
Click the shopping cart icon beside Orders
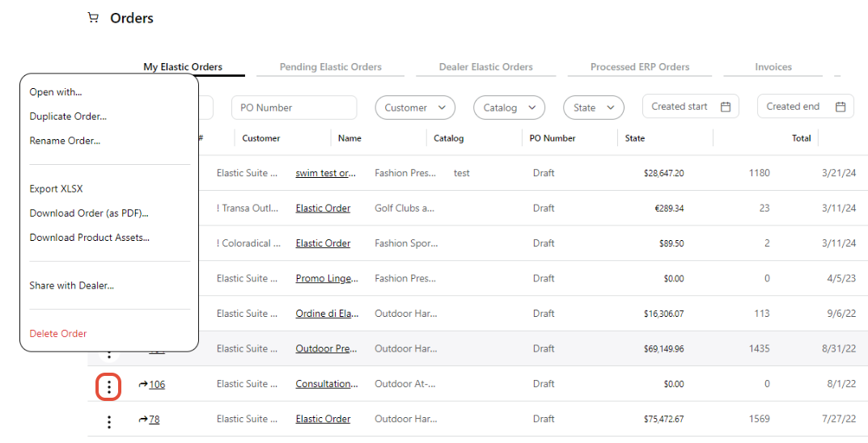[93, 18]
